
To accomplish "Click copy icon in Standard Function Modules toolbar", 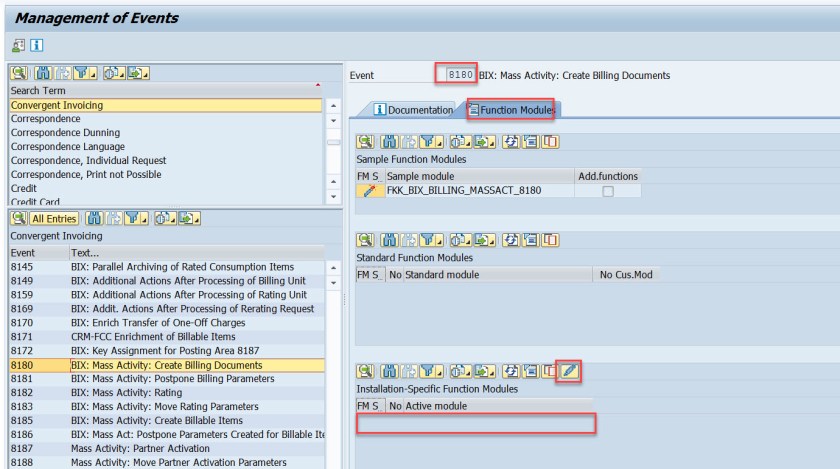I will [x=550, y=240].
